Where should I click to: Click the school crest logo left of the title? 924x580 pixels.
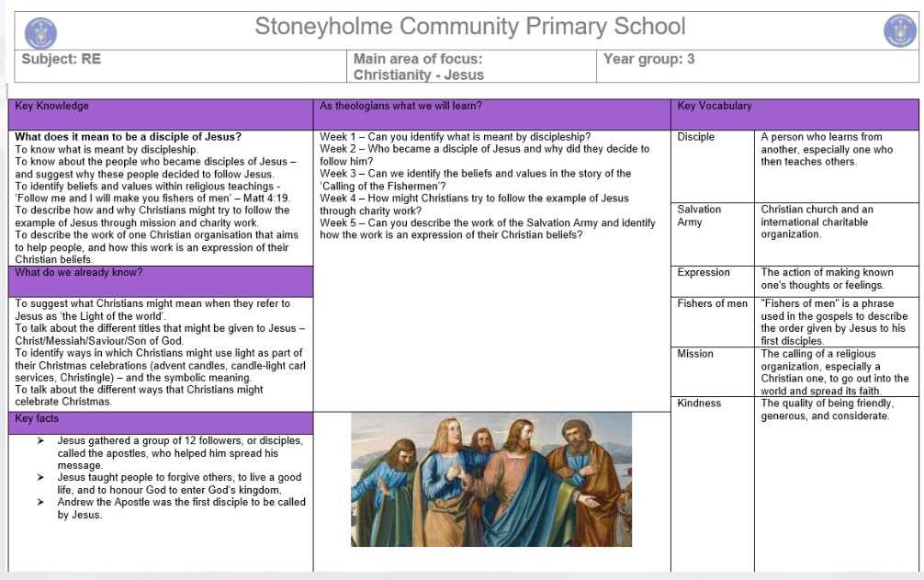click(x=40, y=32)
